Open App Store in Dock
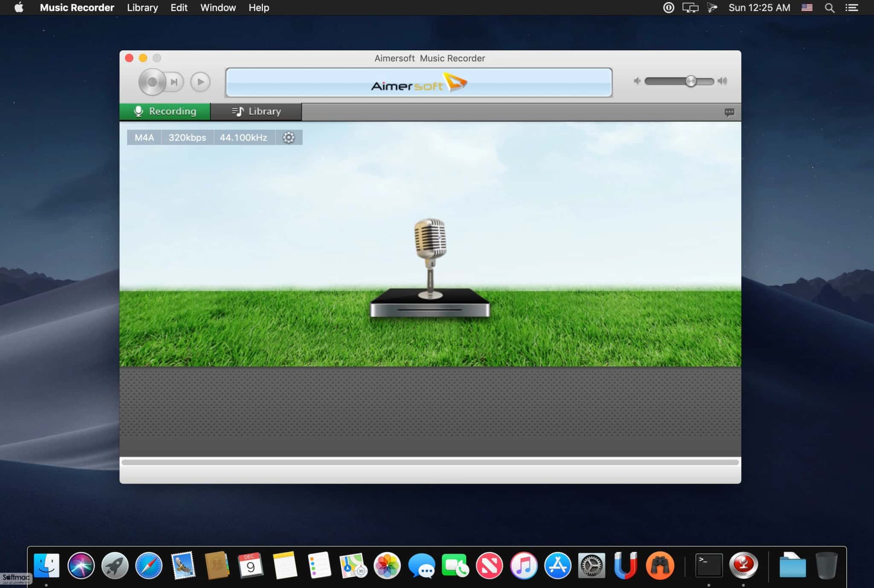Screen dimensions: 874x588 557,565
